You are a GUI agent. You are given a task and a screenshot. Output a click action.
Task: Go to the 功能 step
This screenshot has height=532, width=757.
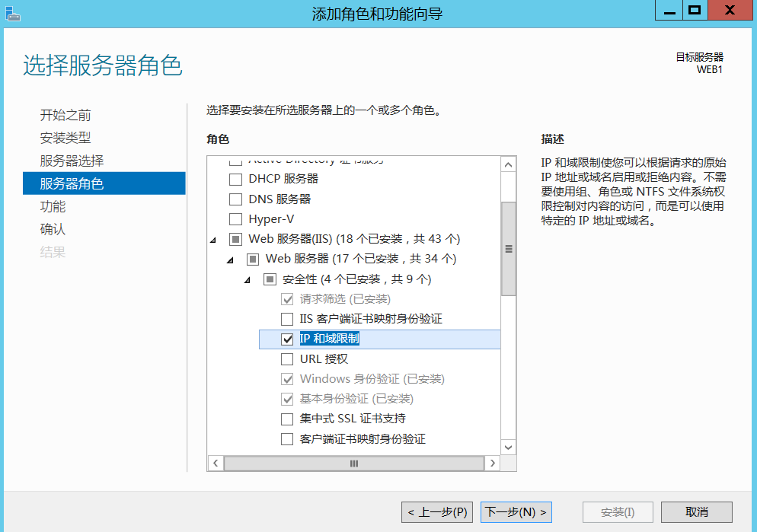click(x=53, y=206)
